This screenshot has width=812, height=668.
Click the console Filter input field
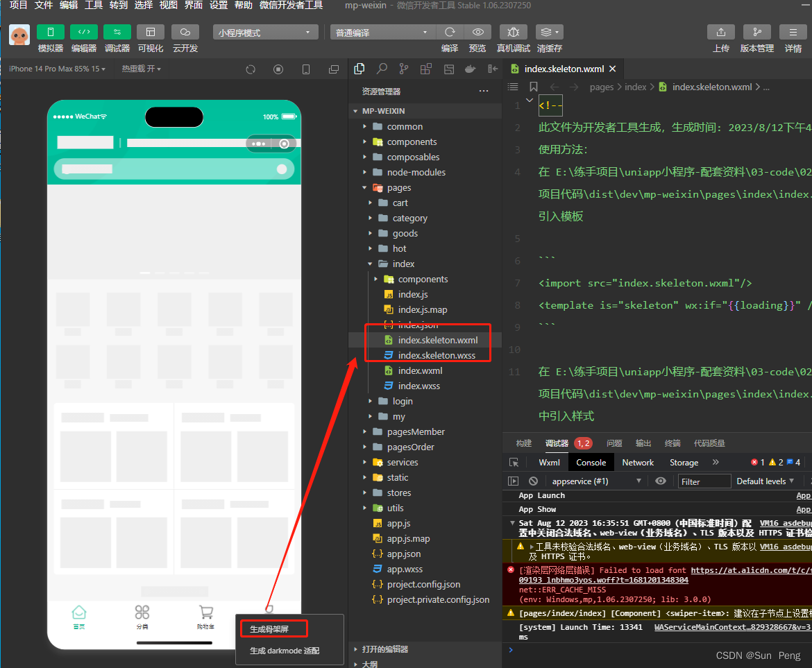tap(704, 481)
